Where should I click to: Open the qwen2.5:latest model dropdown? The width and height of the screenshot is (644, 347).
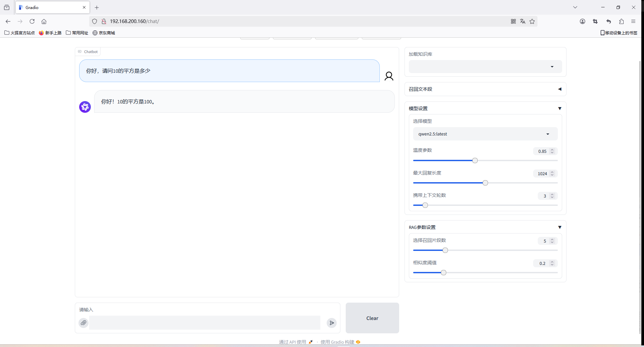pyautogui.click(x=485, y=134)
